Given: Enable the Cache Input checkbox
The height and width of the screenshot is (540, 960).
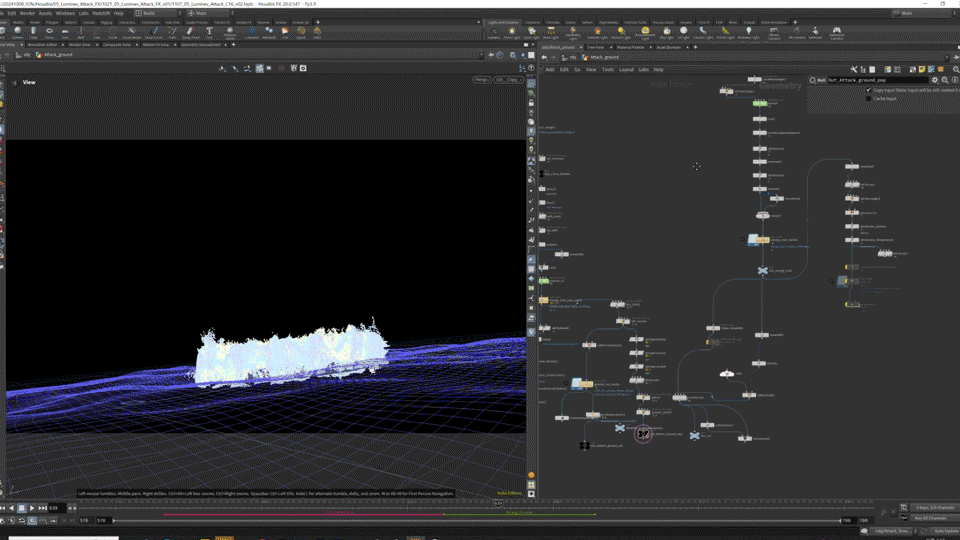Looking at the screenshot, I should point(868,98).
